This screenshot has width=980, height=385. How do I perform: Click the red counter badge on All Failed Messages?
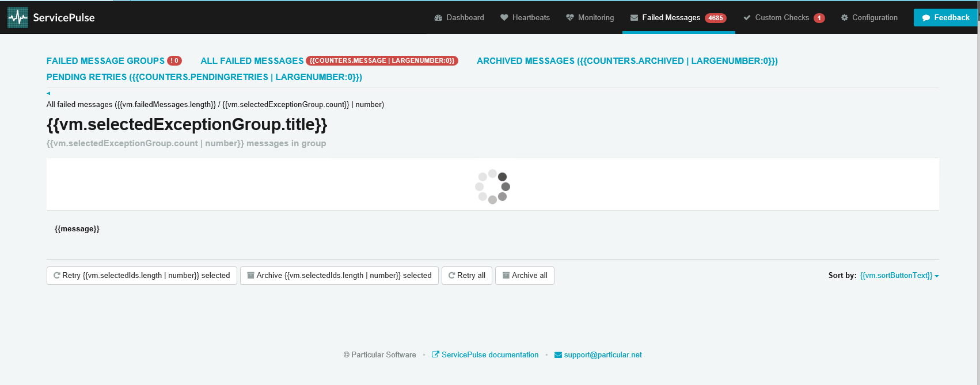382,60
